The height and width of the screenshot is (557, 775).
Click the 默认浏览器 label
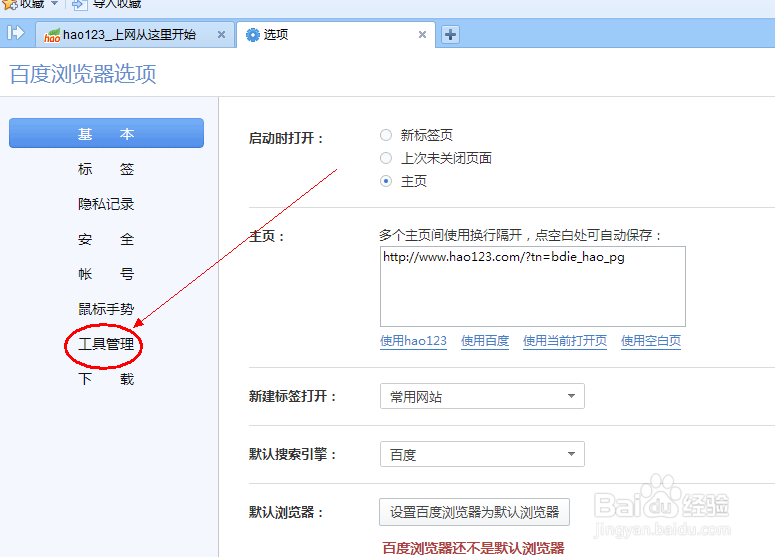tap(286, 513)
